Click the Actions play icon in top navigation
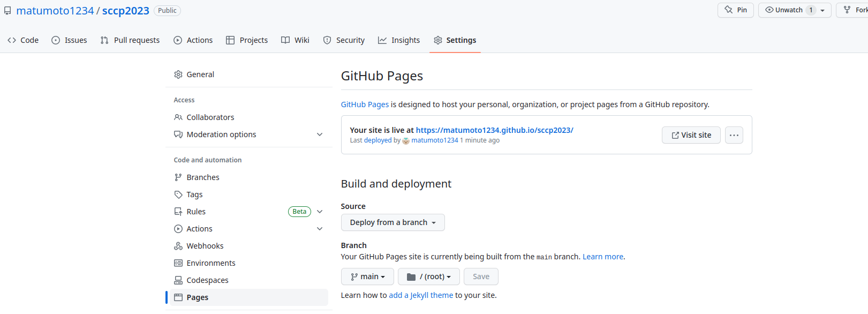 click(178, 40)
